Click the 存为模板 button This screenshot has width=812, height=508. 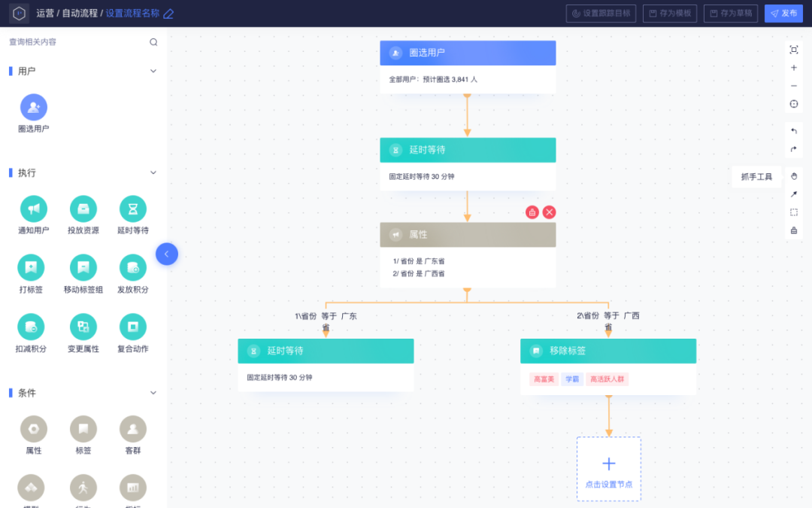670,14
